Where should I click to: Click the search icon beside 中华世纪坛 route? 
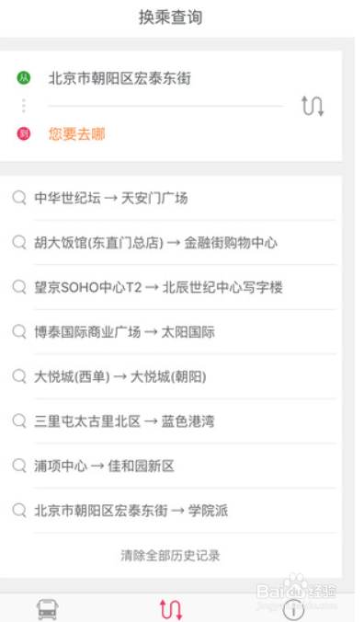point(19,197)
